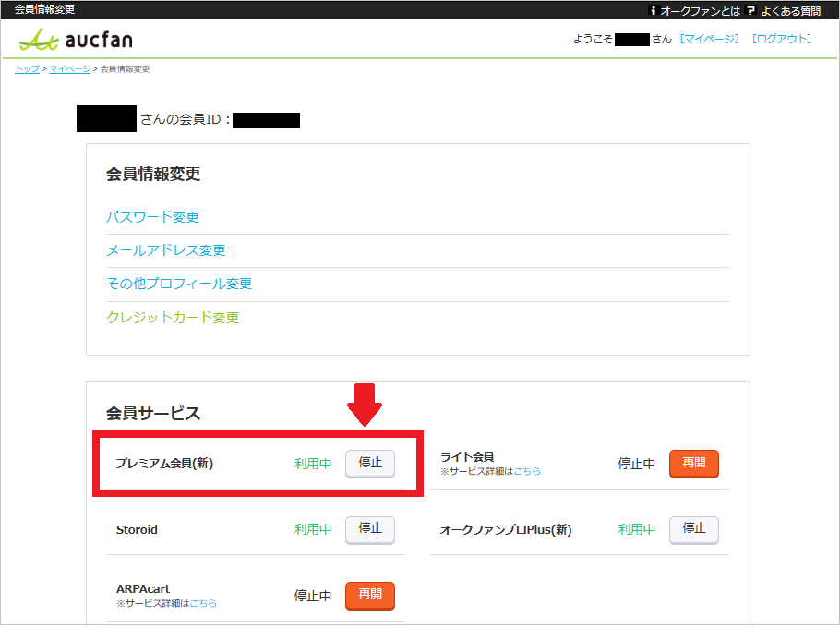
Task: Stop the Storoid service
Action: click(x=369, y=530)
